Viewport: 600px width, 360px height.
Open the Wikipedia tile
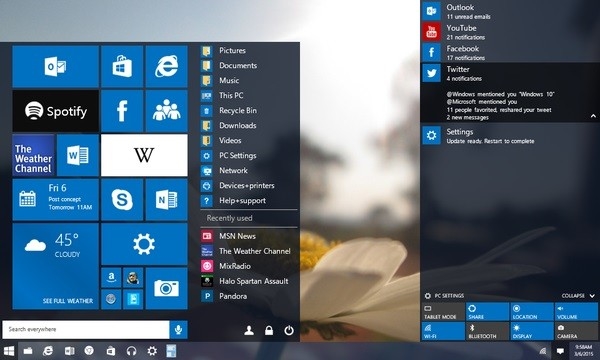[x=144, y=155]
